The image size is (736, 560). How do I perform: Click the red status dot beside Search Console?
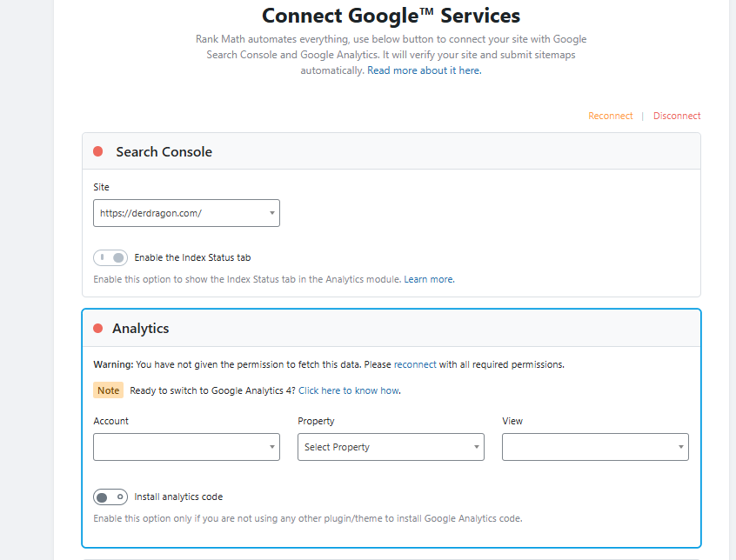click(x=97, y=150)
